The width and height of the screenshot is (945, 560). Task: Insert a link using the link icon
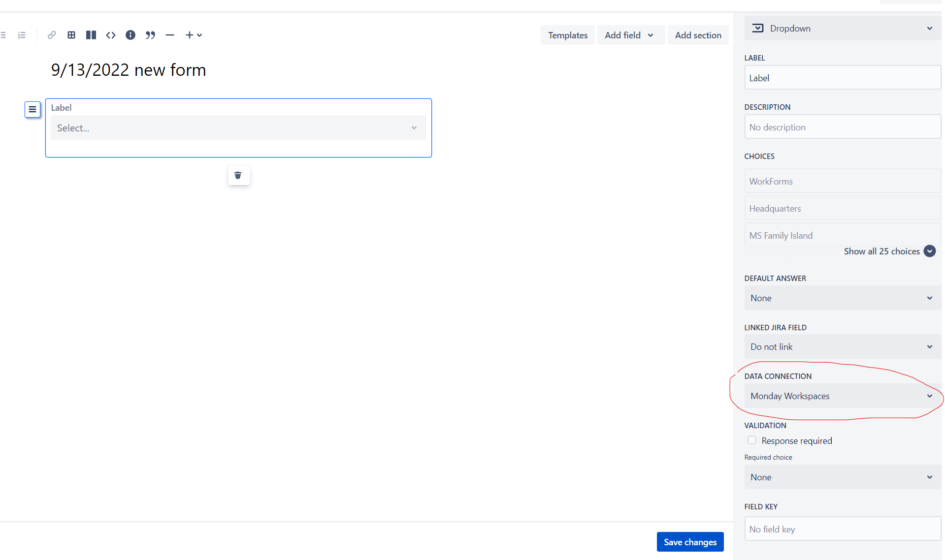(x=51, y=35)
